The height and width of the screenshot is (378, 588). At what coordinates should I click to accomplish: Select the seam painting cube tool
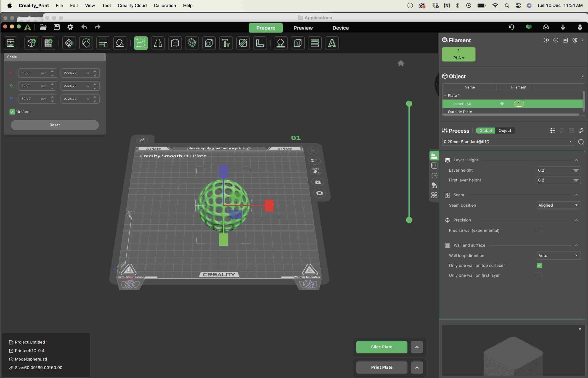point(298,43)
